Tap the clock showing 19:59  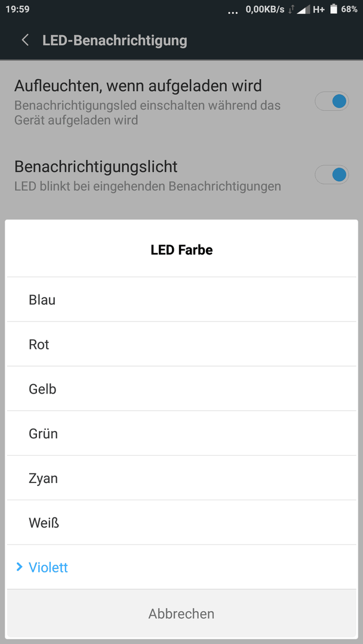click(18, 9)
